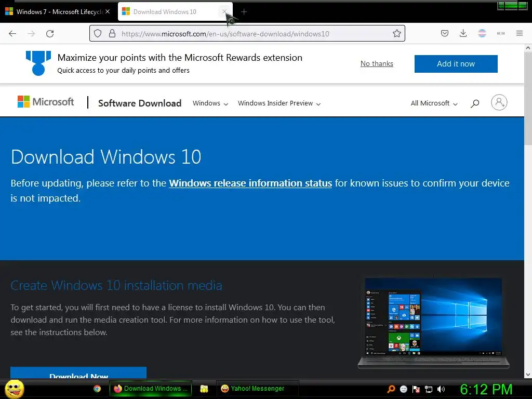Viewport: 532px width, 399px height.
Task: Click the scrollbar up arrow
Action: pos(528,48)
